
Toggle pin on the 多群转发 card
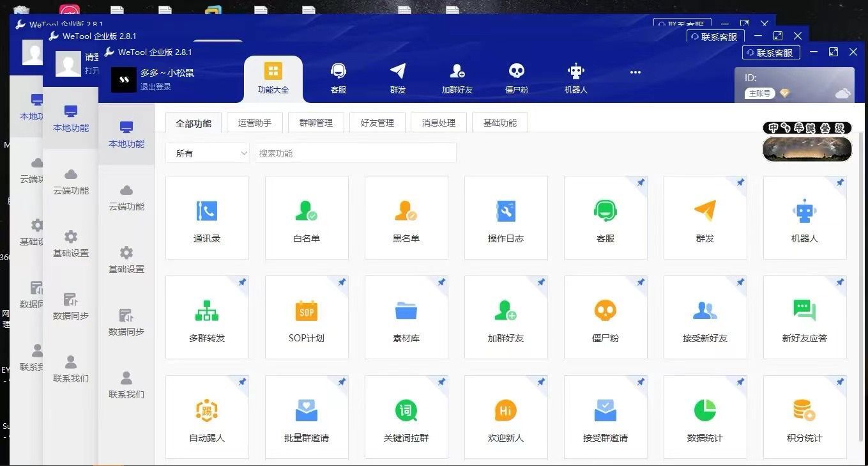[x=242, y=283]
